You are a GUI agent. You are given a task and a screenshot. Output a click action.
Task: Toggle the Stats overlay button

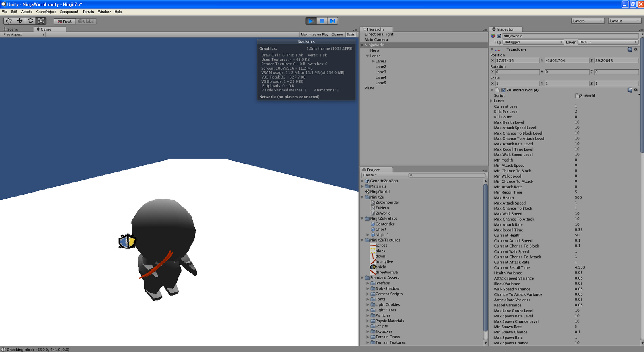click(x=351, y=35)
